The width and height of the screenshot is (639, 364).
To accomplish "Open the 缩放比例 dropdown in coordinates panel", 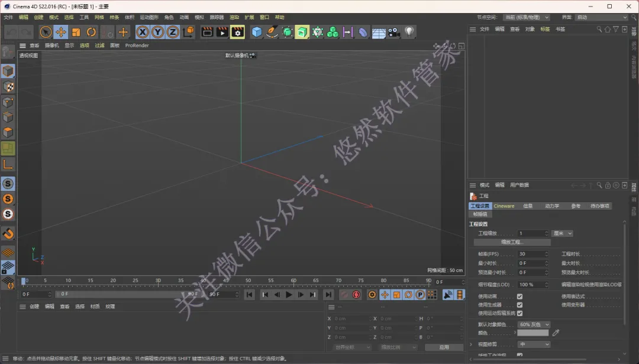I will pyautogui.click(x=399, y=347).
